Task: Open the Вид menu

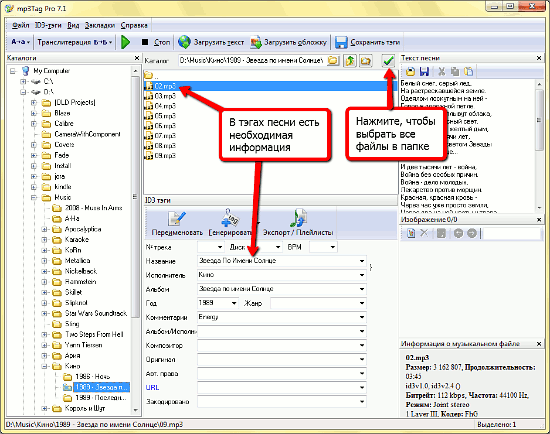Action: pos(73,25)
